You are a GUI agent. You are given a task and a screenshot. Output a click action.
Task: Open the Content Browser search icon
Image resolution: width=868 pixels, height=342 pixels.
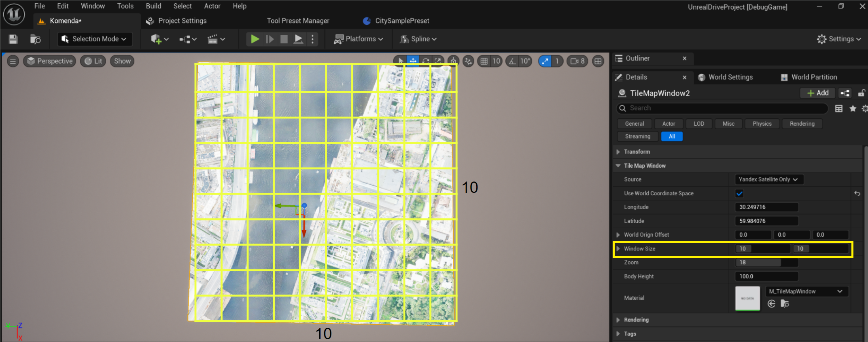(x=36, y=39)
